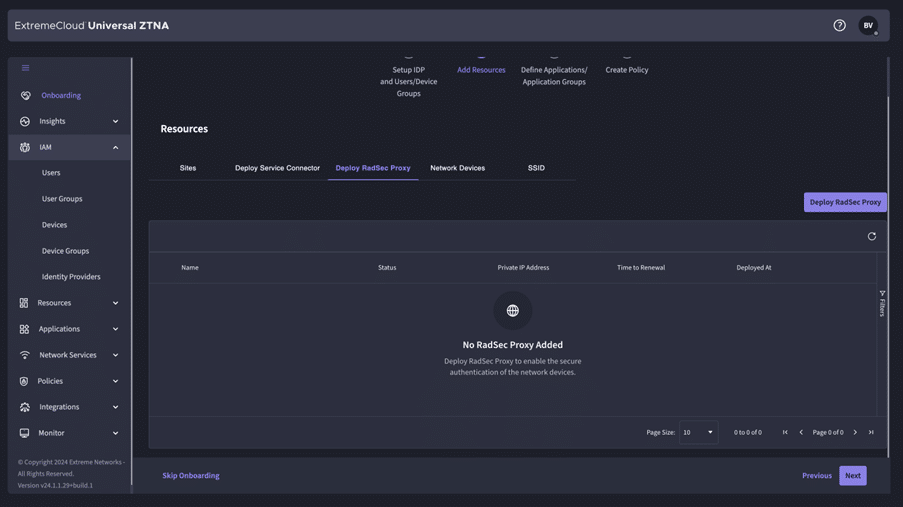903x507 pixels.
Task: Open Identity Providers under IAM
Action: point(71,277)
